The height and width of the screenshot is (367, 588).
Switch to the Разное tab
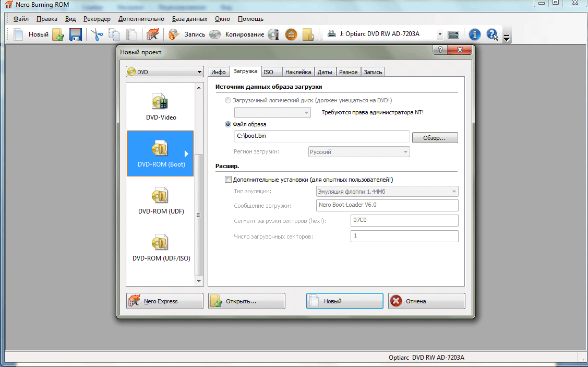[349, 72]
